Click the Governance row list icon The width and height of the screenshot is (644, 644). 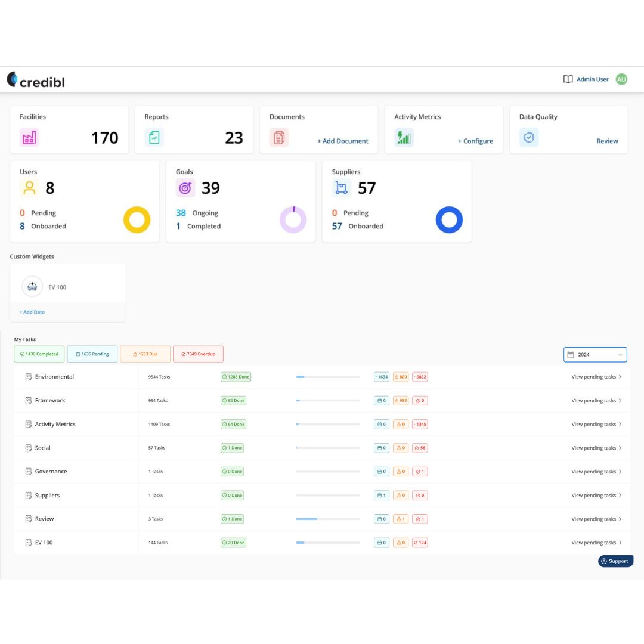coord(29,472)
